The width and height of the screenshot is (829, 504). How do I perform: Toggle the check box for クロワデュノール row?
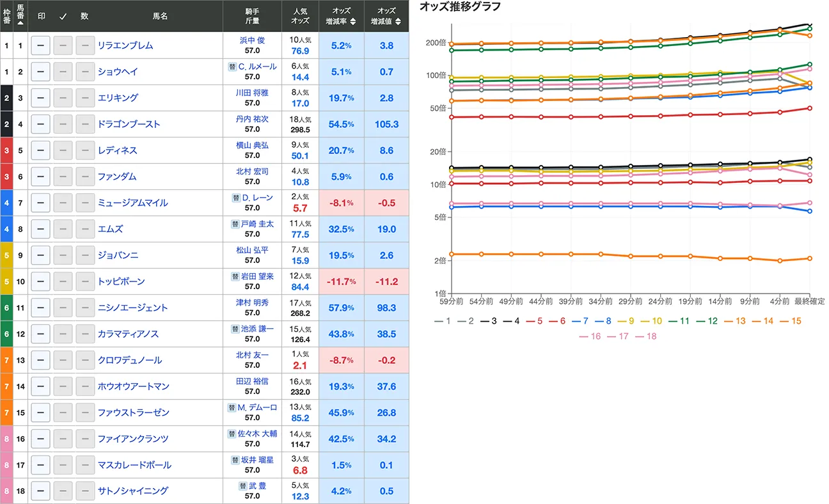63,360
